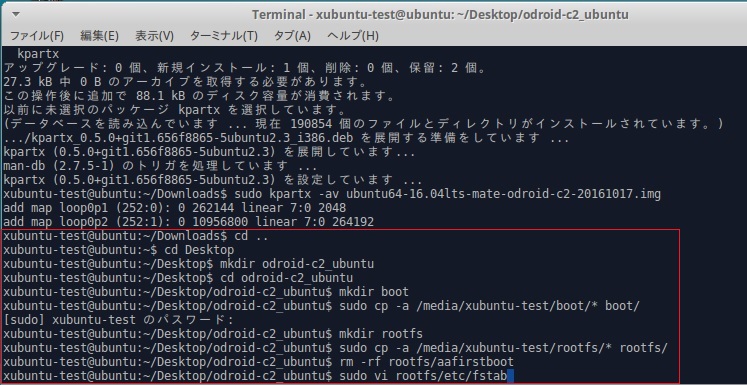Open the ファイル(F) menu
The width and height of the screenshot is (747, 385).
point(37,36)
